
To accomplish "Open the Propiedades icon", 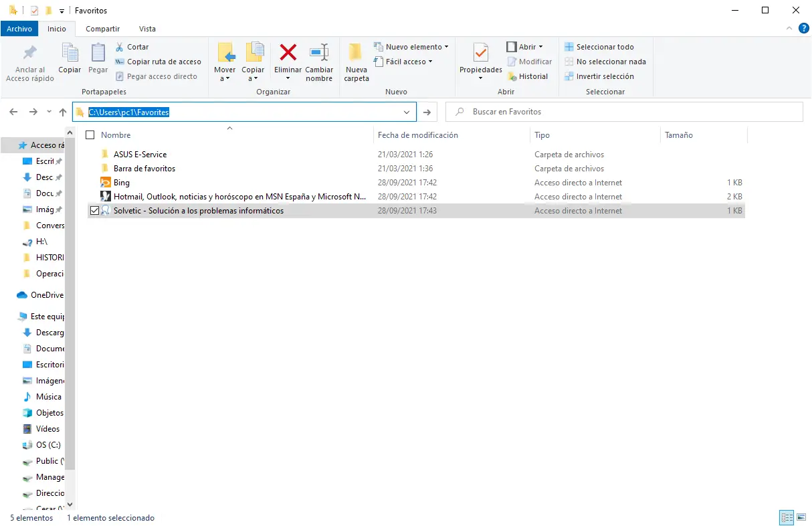I will 481,54.
